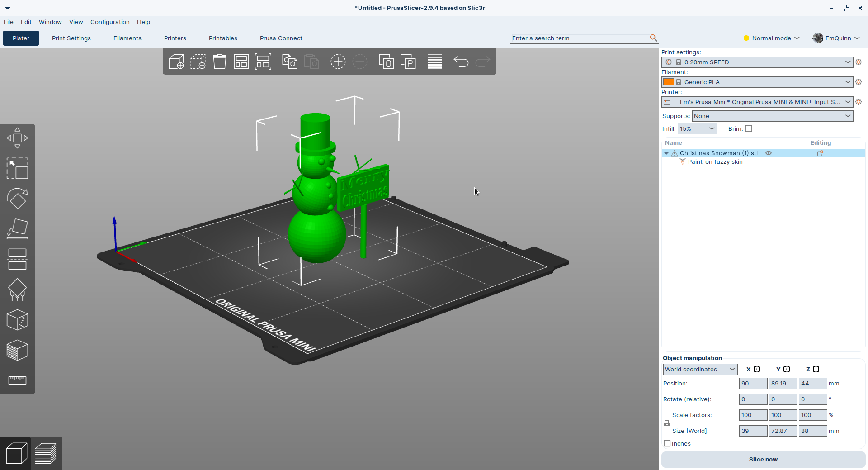Select the Paint-on fuzzy skin item

tap(715, 162)
